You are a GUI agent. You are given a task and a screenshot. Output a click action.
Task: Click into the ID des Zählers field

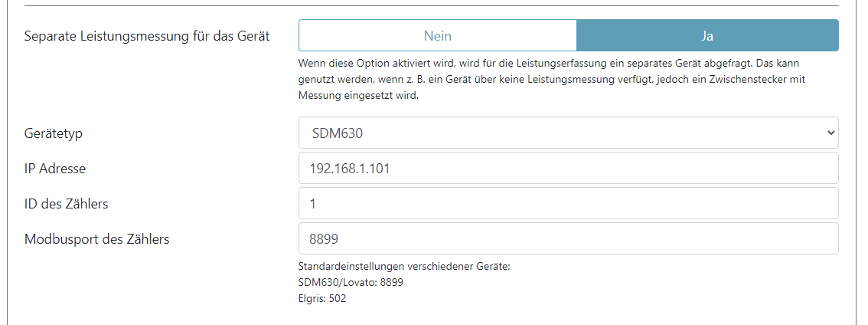pos(568,203)
